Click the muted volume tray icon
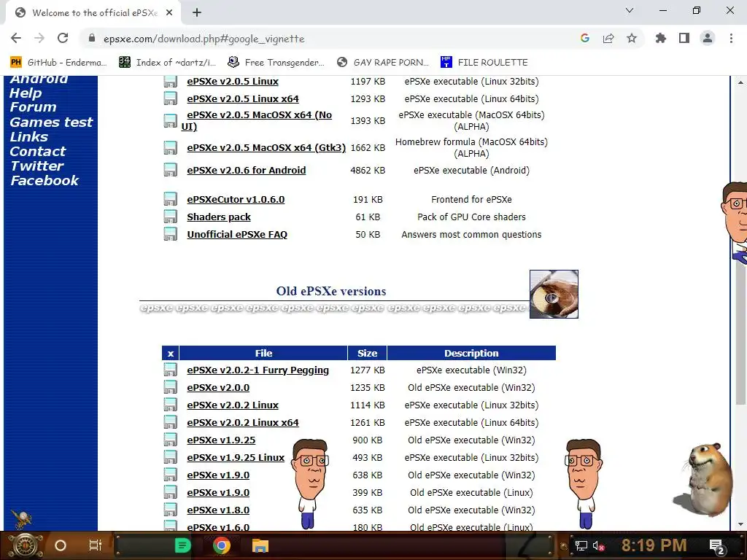The image size is (747, 560). [x=598, y=545]
